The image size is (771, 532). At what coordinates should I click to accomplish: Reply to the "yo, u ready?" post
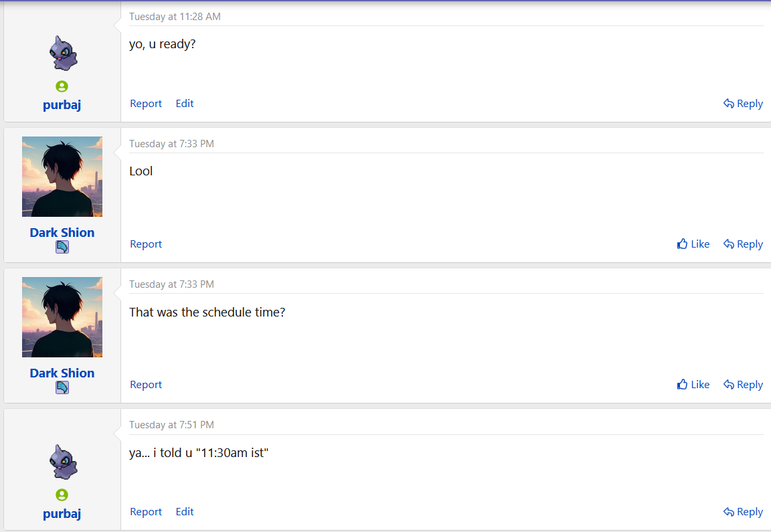[743, 104]
